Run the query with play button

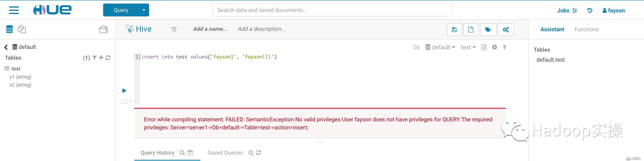(x=124, y=91)
